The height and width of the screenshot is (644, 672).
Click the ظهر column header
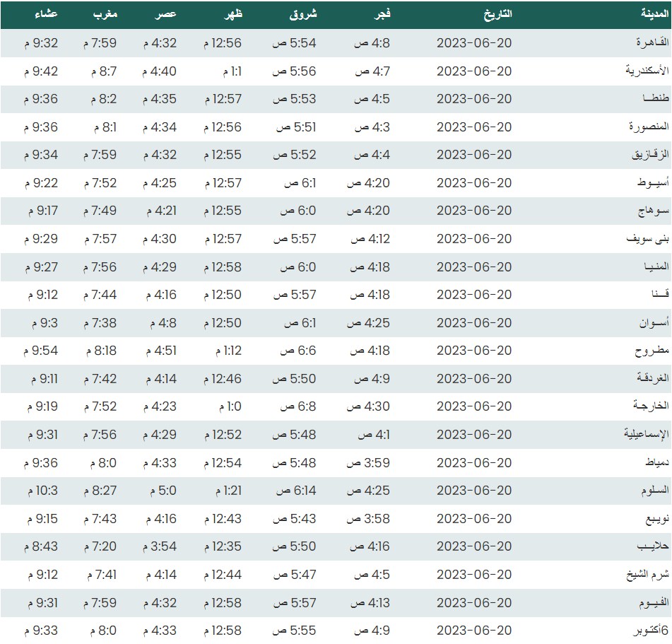pos(232,14)
